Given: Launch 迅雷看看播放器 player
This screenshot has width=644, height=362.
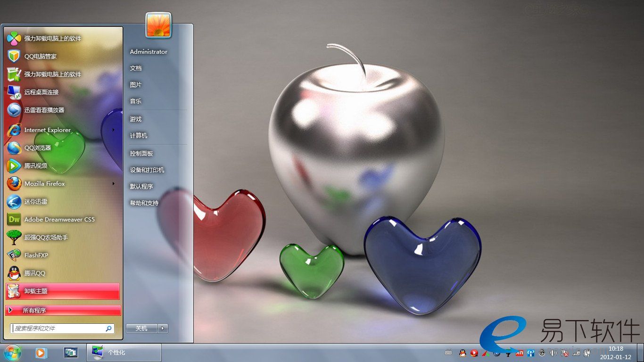Looking at the screenshot, I should tap(62, 110).
